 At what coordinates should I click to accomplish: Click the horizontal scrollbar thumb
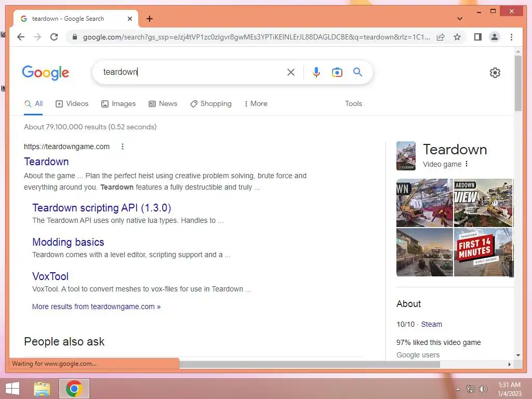[x=310, y=364]
